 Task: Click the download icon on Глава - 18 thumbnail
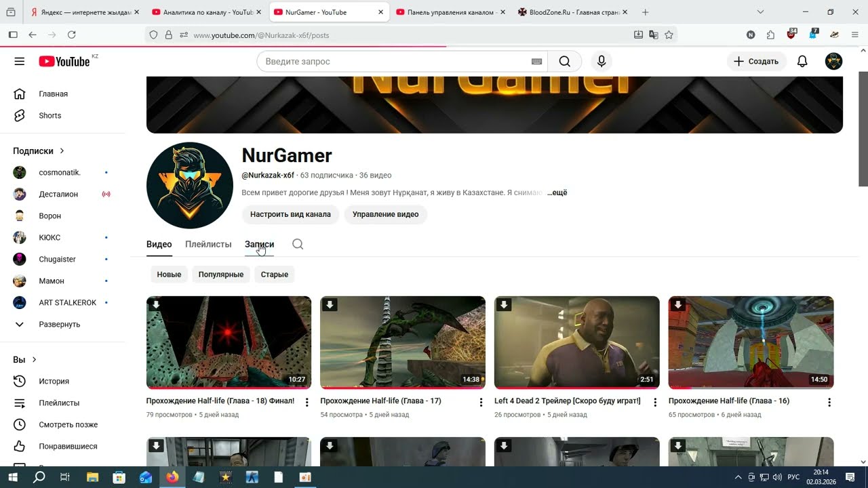156,305
